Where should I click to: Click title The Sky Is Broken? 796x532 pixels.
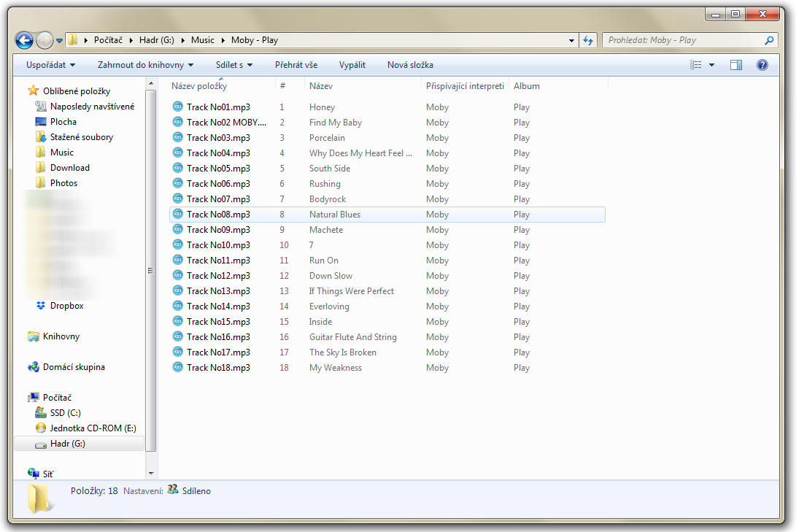click(343, 352)
